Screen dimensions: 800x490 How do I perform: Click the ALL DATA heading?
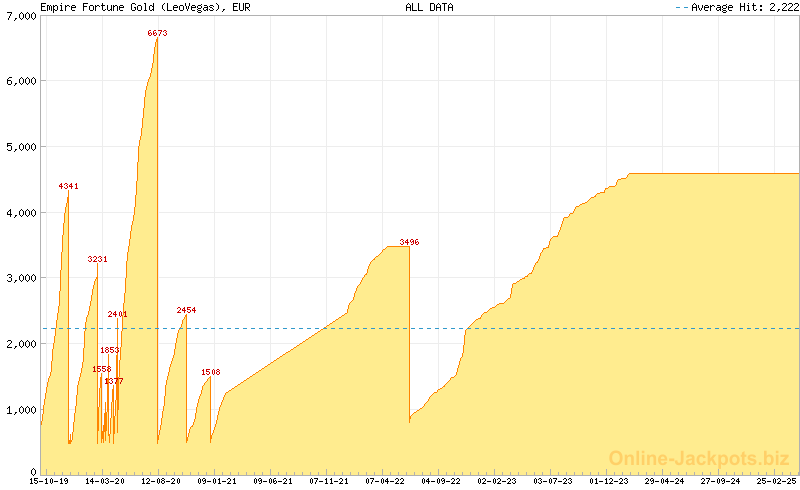pos(428,7)
